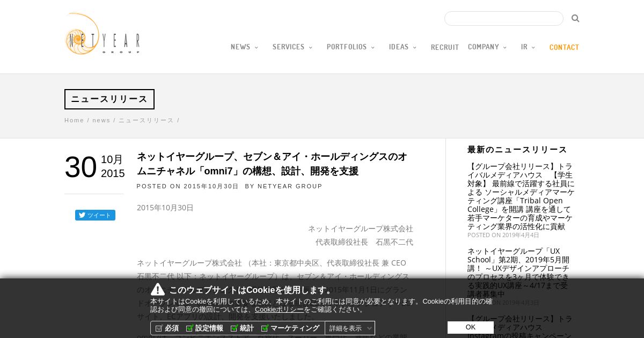Expand the NEWS dropdown chevron

(x=256, y=48)
